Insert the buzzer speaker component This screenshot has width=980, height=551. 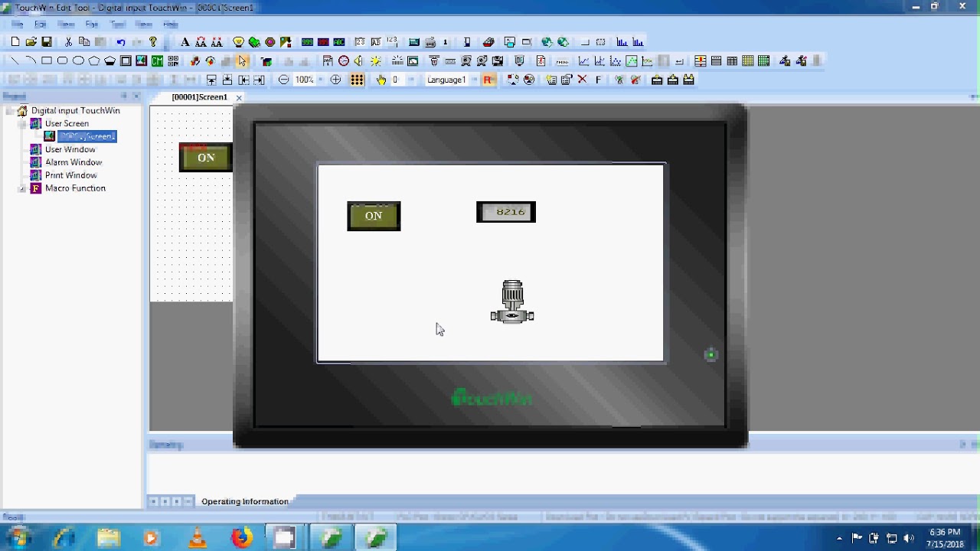point(359,60)
